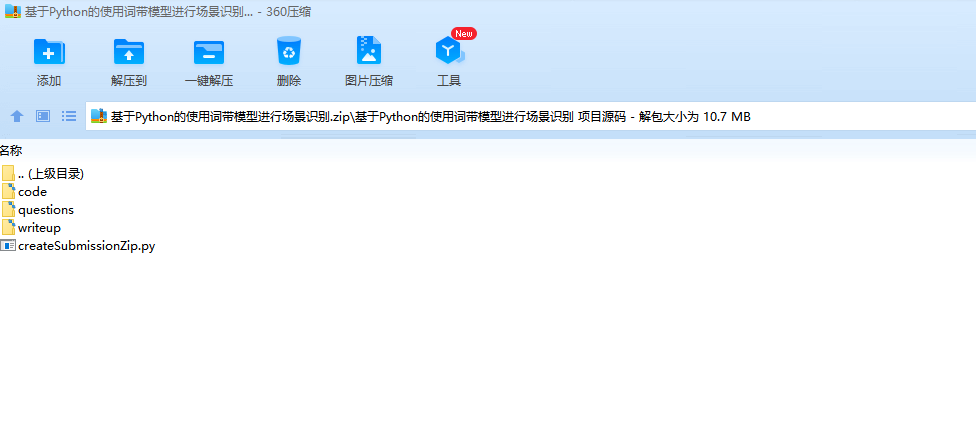
Task: Click the 删除 label text
Action: click(x=289, y=81)
